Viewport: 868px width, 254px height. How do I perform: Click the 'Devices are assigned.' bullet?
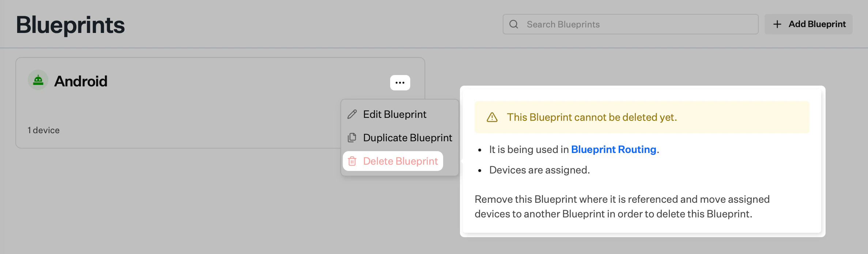pyautogui.click(x=540, y=170)
